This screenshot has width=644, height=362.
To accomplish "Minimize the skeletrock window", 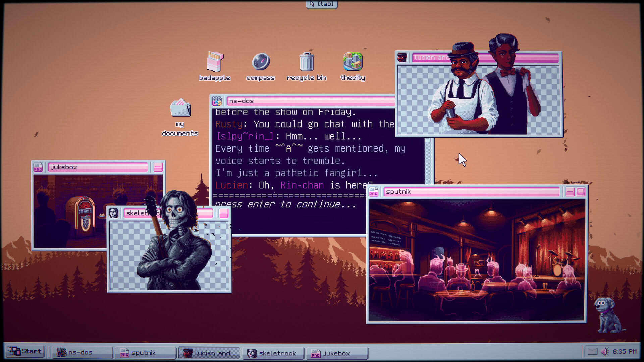I will point(224,213).
